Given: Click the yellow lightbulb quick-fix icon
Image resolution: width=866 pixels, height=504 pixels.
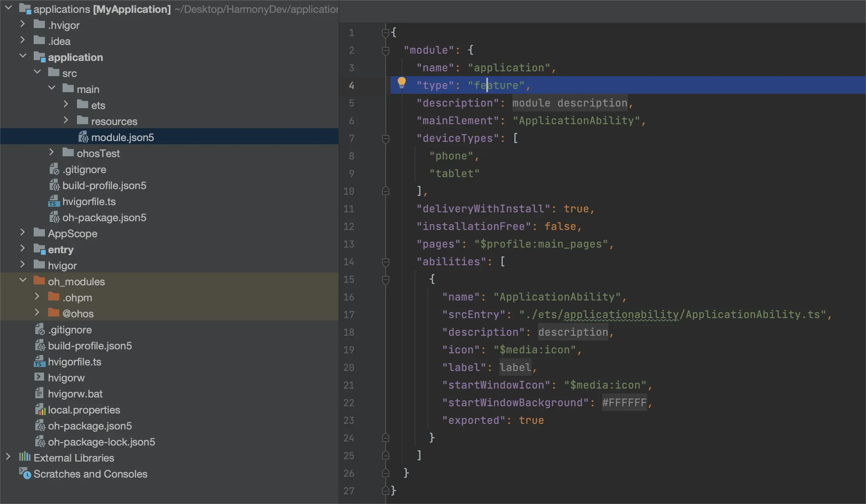Looking at the screenshot, I should (x=401, y=83).
